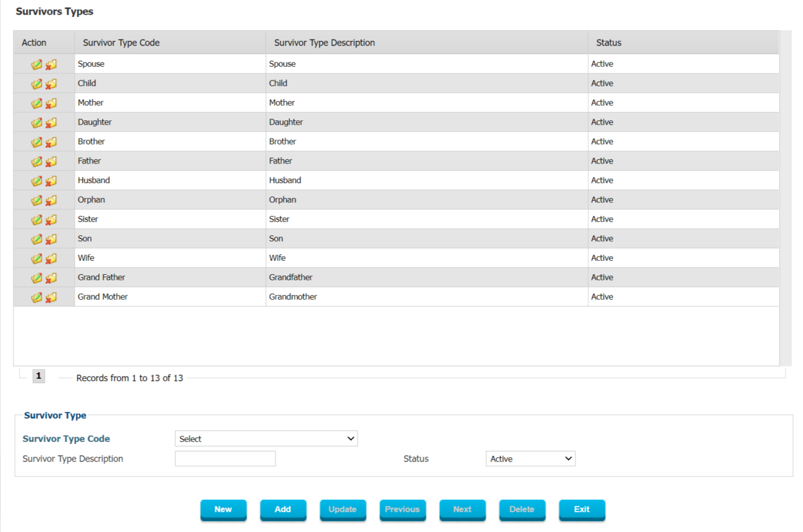Click the Add button
Image resolution: width=803 pixels, height=532 pixels.
click(x=283, y=510)
